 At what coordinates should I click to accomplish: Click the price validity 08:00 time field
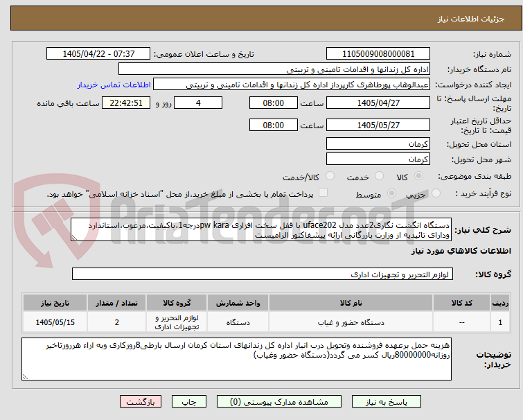point(273,125)
